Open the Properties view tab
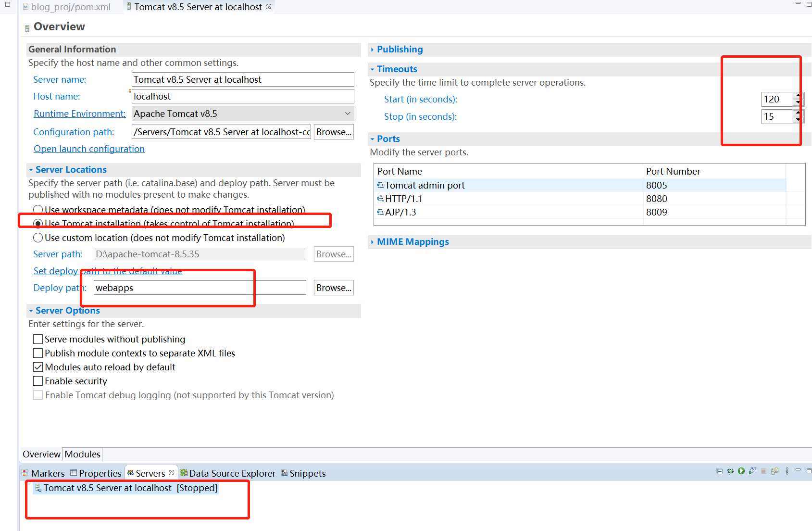This screenshot has height=531, width=812. pyautogui.click(x=96, y=473)
